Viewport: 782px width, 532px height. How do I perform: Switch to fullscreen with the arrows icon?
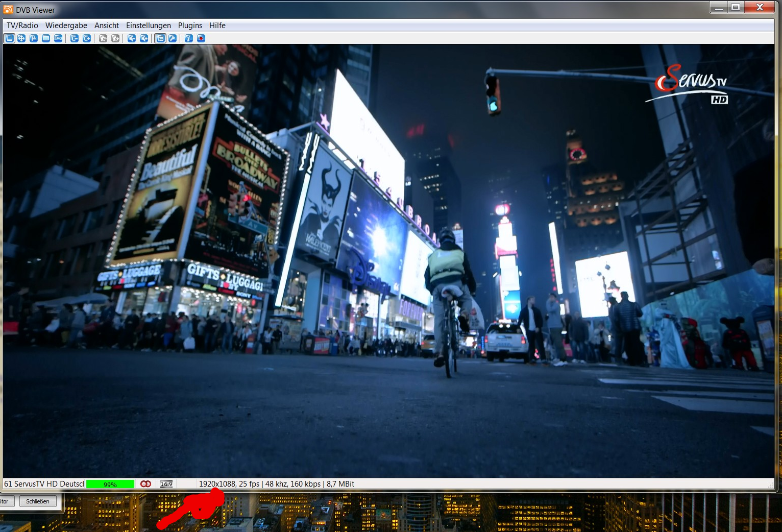coord(21,38)
